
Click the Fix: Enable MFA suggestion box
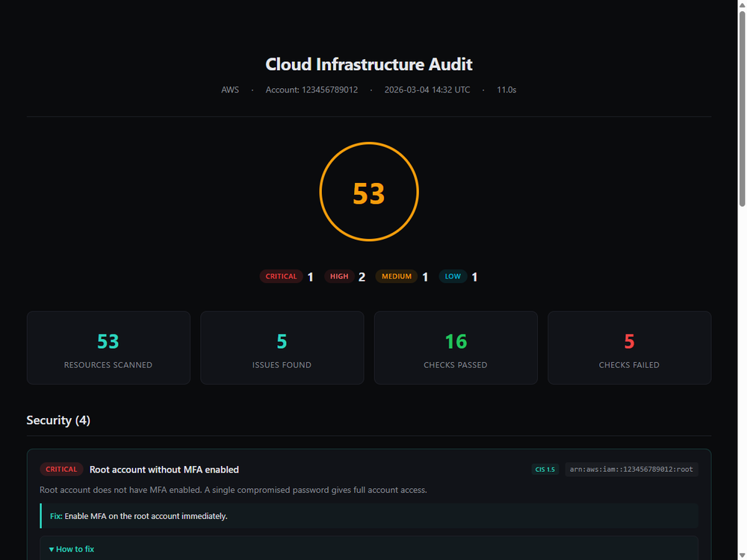pos(369,516)
